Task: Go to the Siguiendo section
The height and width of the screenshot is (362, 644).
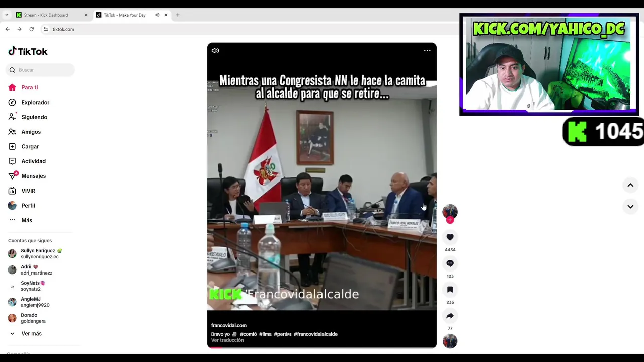Action: [x=34, y=117]
